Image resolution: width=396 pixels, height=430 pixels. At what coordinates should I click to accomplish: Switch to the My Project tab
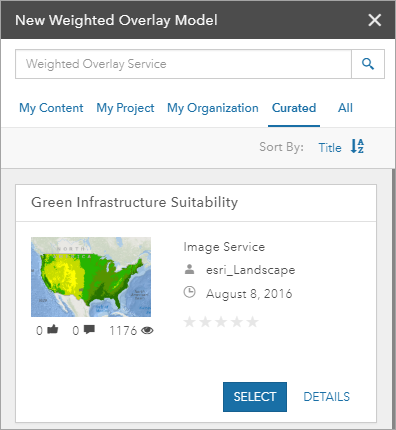coord(125,108)
